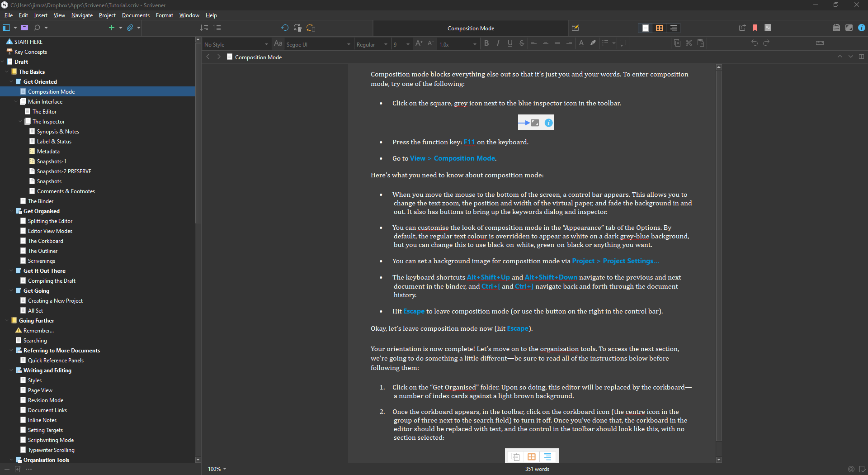Click the Move Up sort icon
Screen dimensions: 868x475
tap(217, 28)
